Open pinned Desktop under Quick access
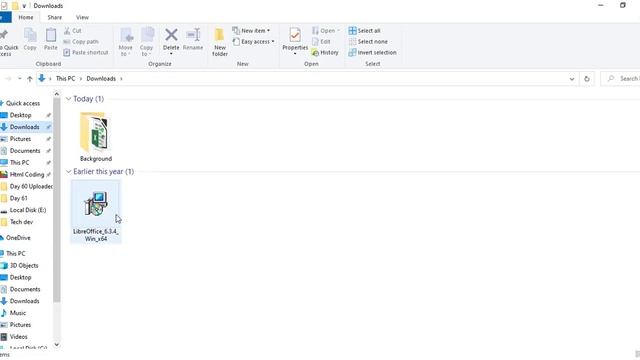This screenshot has width=640, height=360. coord(20,116)
